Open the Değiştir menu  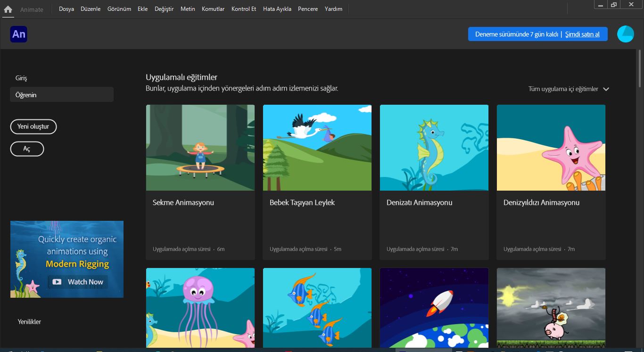(x=164, y=9)
